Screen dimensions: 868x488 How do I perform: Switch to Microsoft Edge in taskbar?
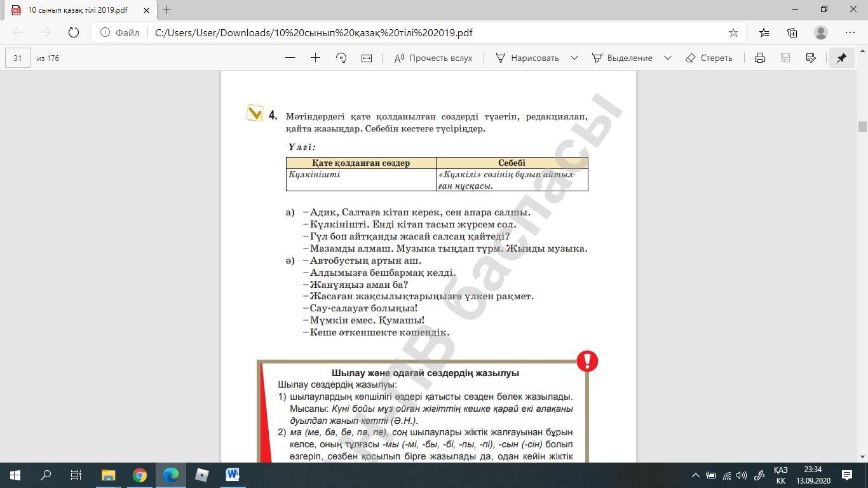pos(170,475)
